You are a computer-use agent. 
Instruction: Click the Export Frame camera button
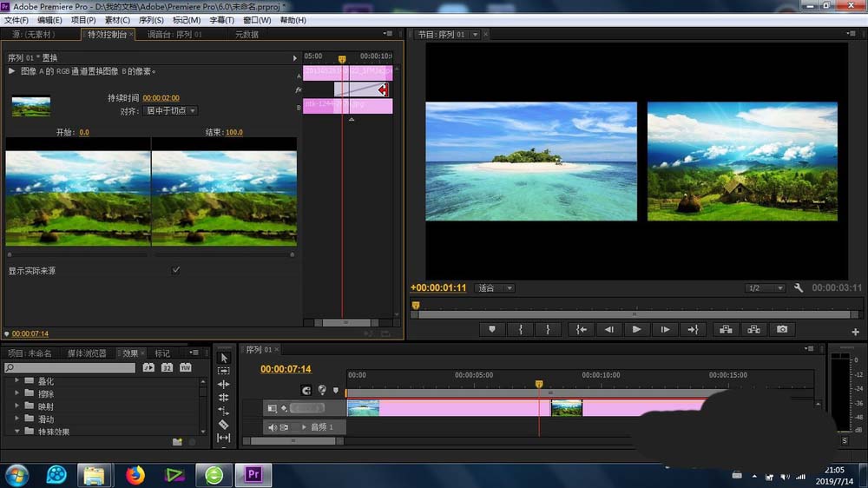pos(782,329)
